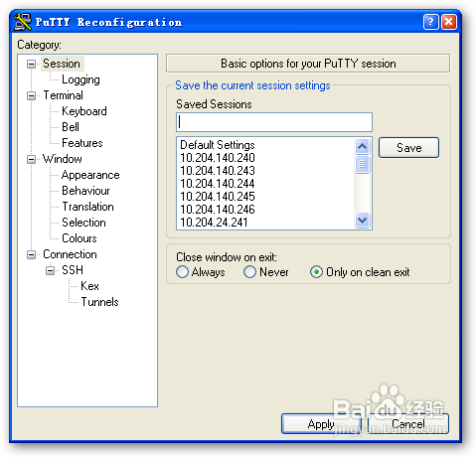
Task: Open the Keyboard settings category
Action: click(x=84, y=111)
